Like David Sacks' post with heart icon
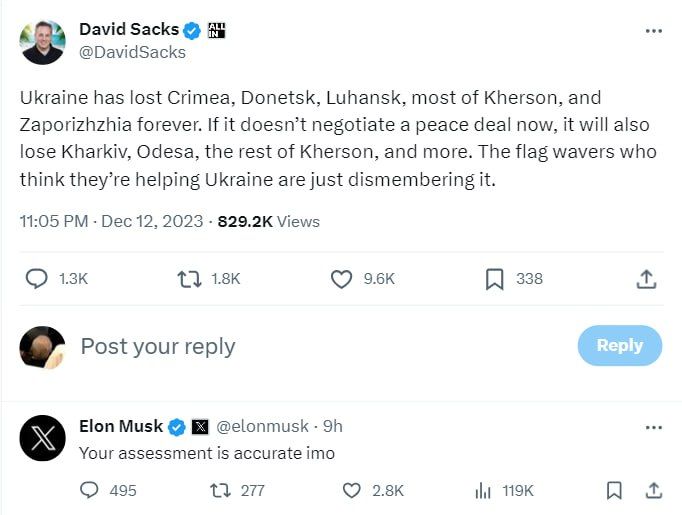The height and width of the screenshot is (515, 682). coord(342,279)
